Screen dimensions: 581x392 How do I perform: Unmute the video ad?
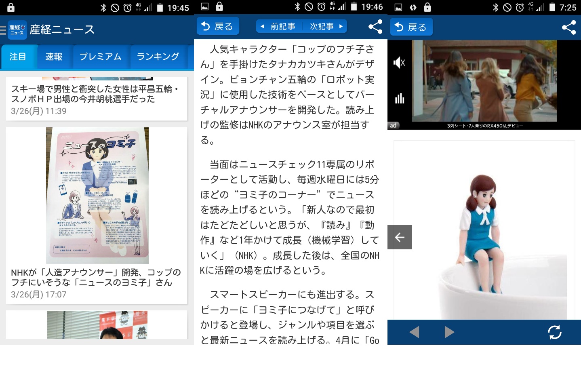tap(399, 63)
